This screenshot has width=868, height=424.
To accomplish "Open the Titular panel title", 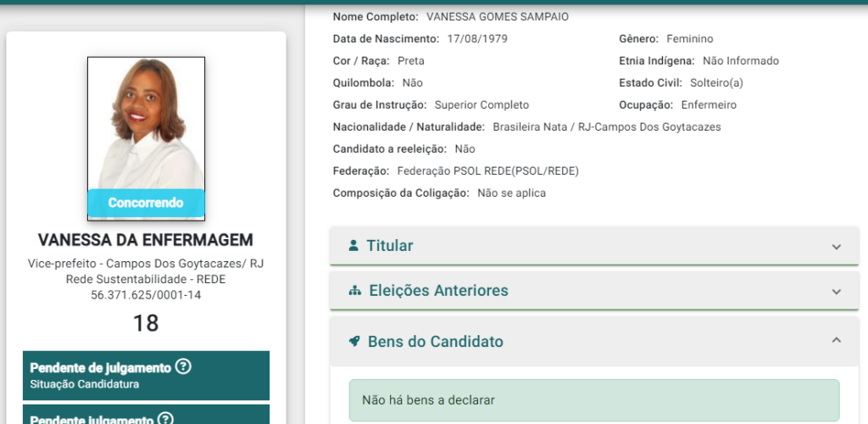I will [x=389, y=246].
